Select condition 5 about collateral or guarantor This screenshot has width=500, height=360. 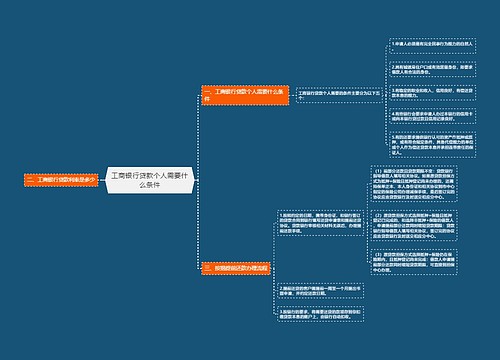[432, 145]
